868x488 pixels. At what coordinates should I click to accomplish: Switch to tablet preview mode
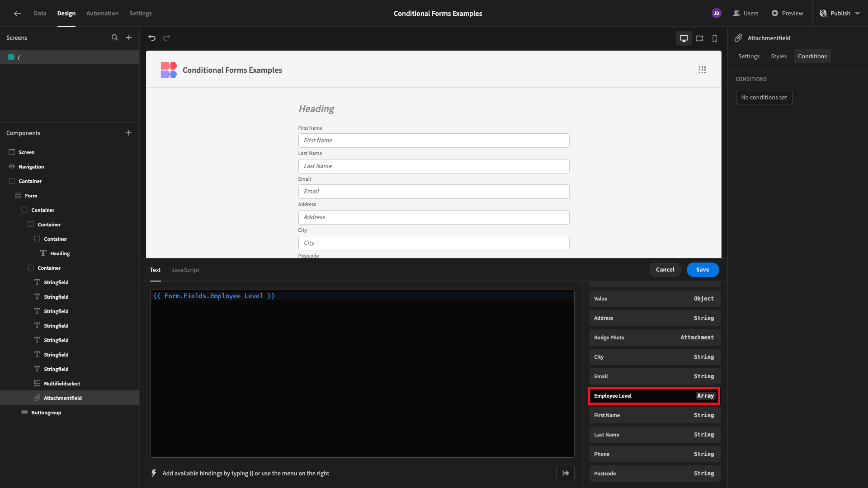[x=699, y=38]
